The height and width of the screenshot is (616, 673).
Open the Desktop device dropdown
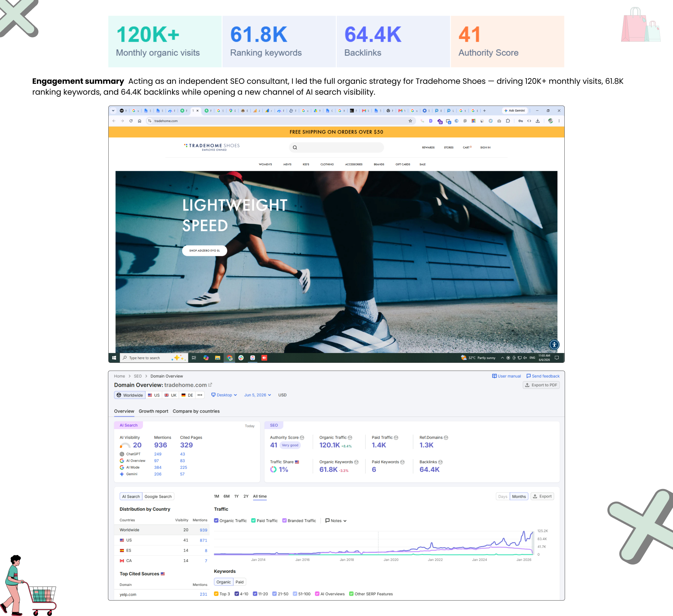pos(224,395)
